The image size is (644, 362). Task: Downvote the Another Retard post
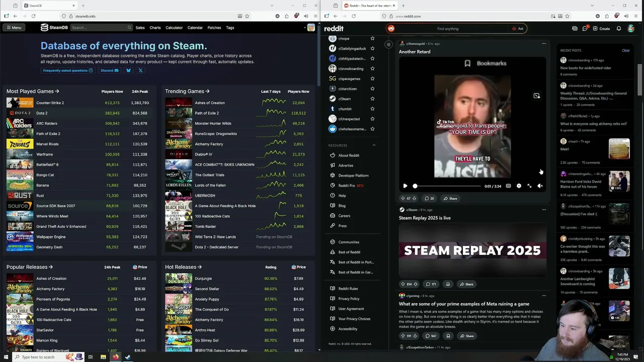(x=414, y=199)
